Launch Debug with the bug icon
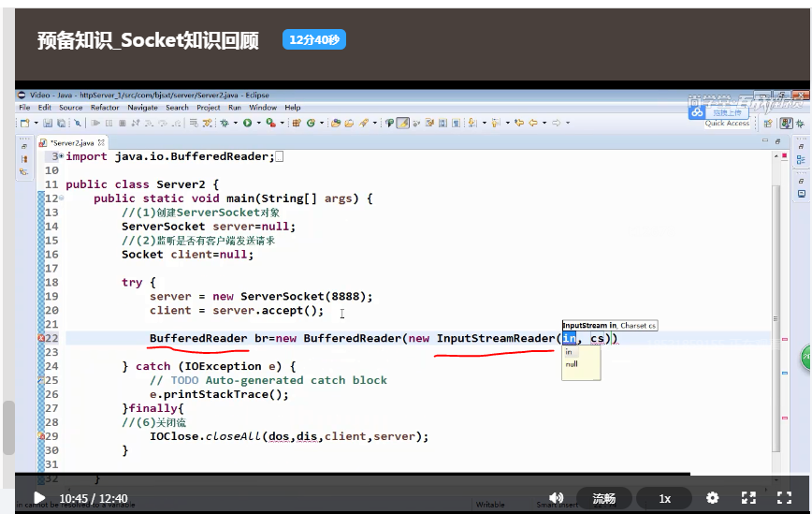The height and width of the screenshot is (514, 812). click(225, 123)
